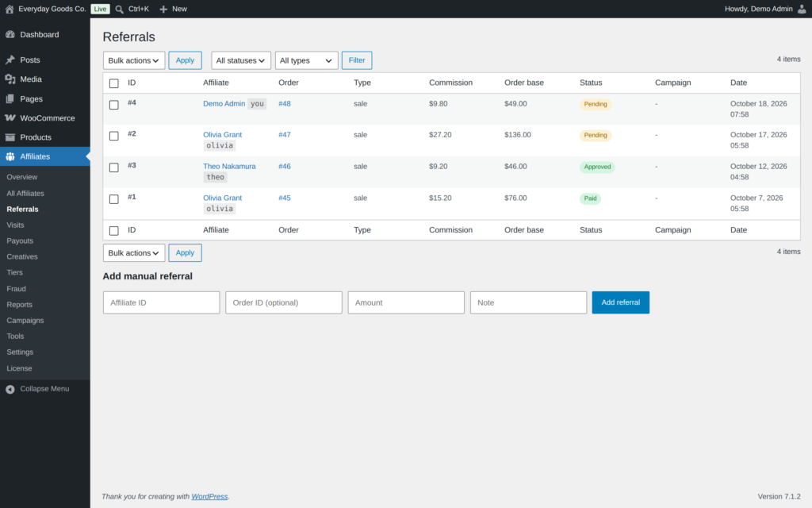Open Demo Admin affiliate link
The width and height of the screenshot is (812, 508).
224,104
